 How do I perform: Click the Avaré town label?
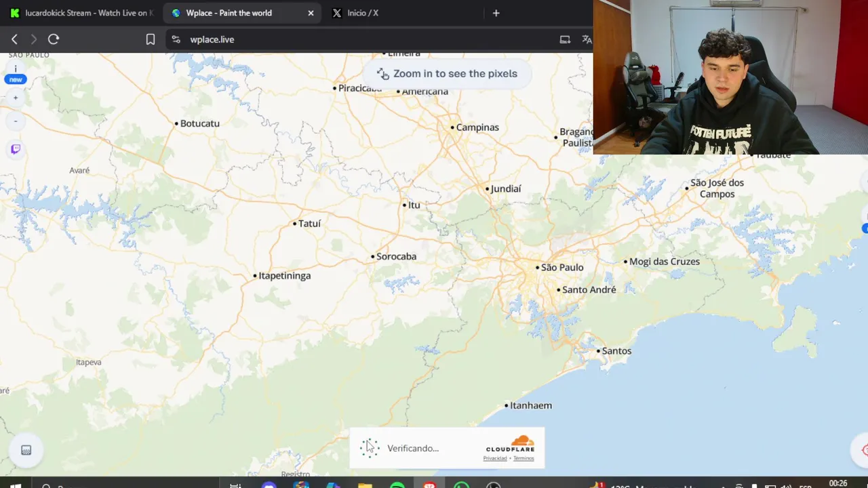(79, 171)
